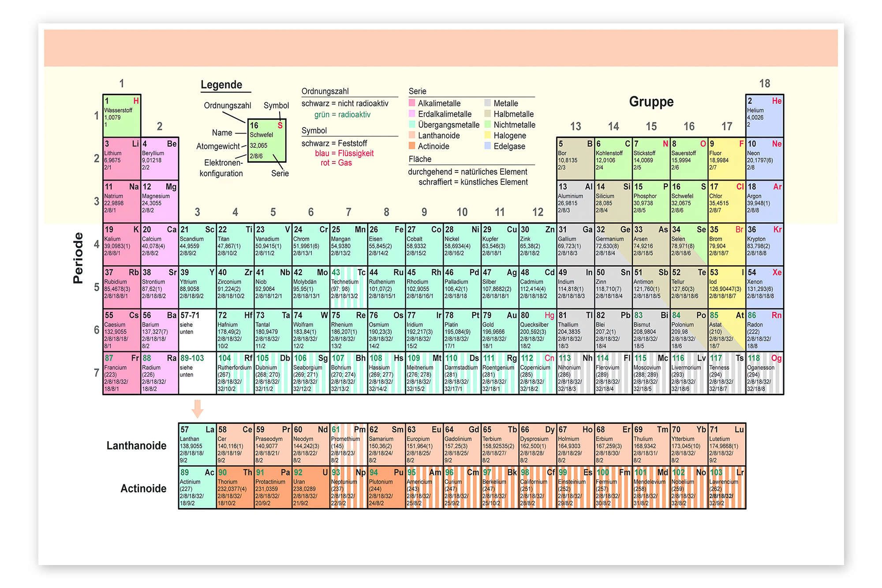Choose the Halbmetalle legend color swatch

(488, 114)
